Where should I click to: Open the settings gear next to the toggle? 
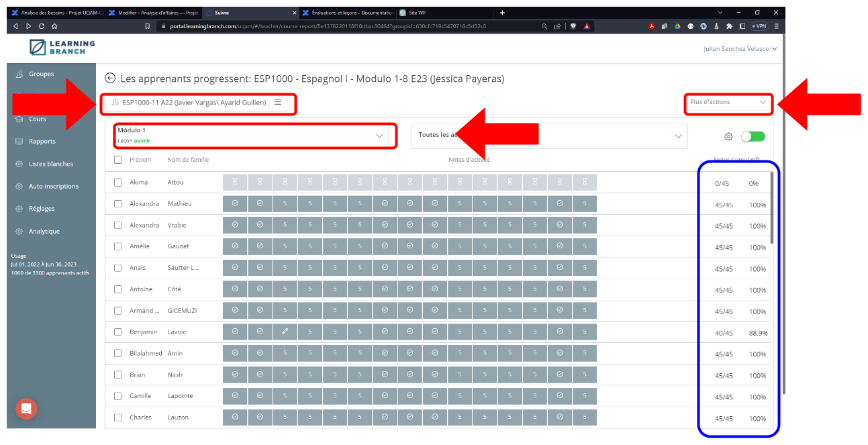[x=728, y=136]
